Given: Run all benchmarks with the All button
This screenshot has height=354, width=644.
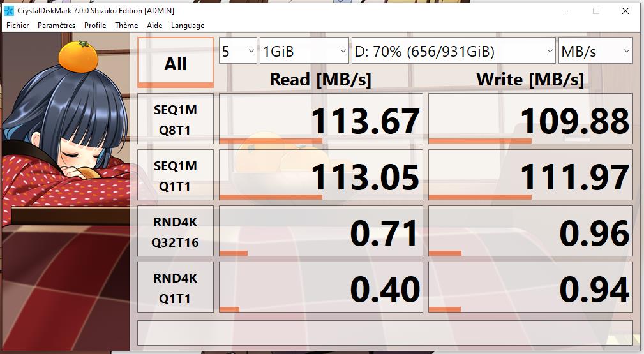Looking at the screenshot, I should 176,63.
